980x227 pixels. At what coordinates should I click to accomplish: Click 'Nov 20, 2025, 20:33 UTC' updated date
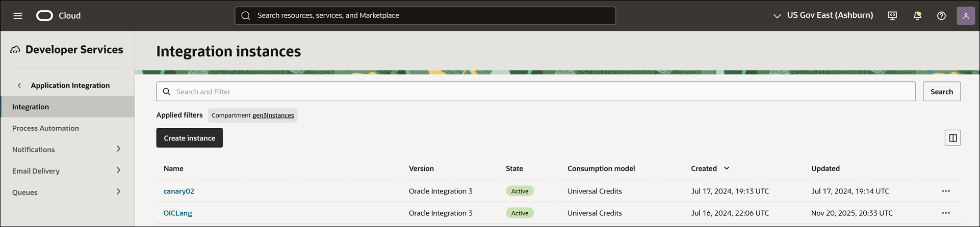point(852,213)
